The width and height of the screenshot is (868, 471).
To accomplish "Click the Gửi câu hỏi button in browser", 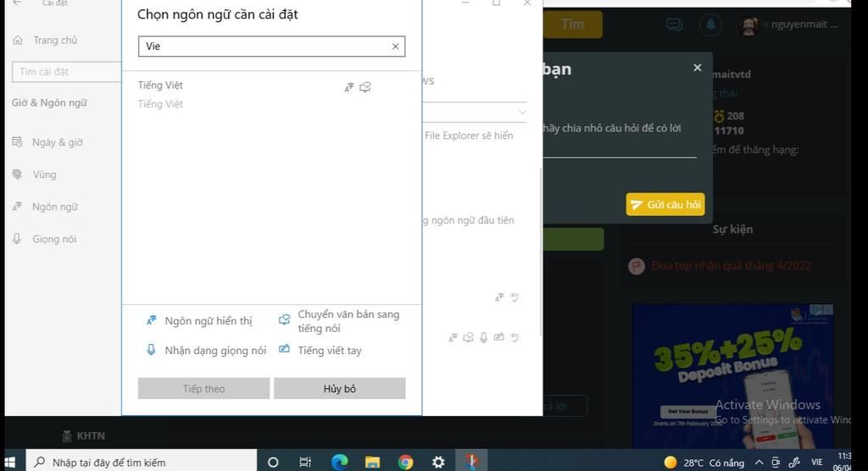I will [665, 204].
